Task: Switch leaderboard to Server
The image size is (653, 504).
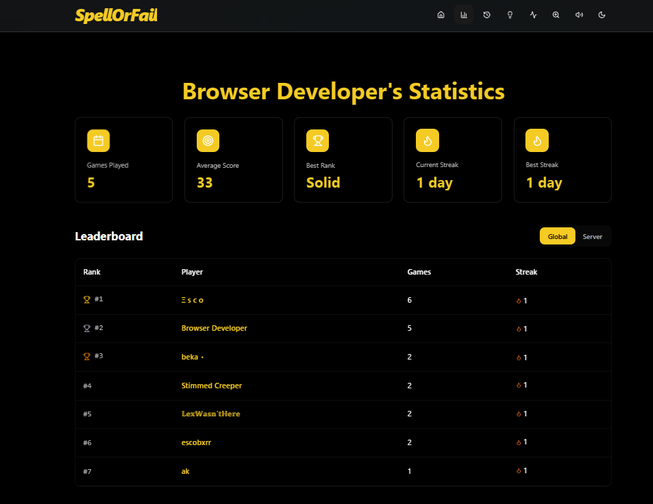Action: [x=592, y=236]
